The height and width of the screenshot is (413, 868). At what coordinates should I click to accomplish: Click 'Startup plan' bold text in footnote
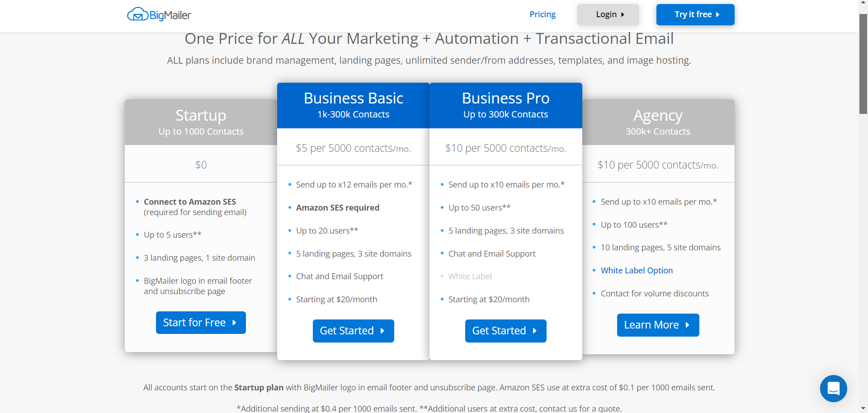click(x=259, y=387)
